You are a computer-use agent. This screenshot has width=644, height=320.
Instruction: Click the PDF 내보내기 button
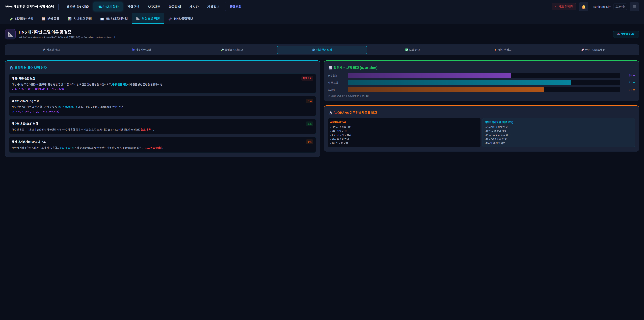click(626, 34)
